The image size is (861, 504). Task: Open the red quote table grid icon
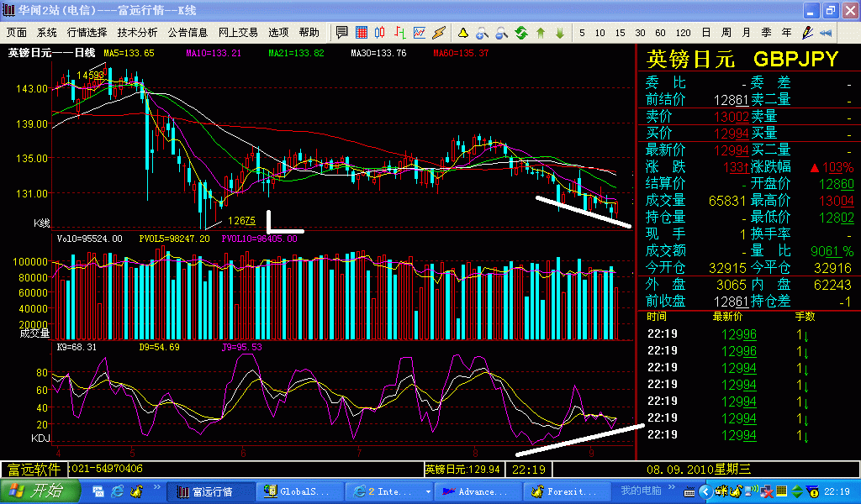tap(362, 33)
